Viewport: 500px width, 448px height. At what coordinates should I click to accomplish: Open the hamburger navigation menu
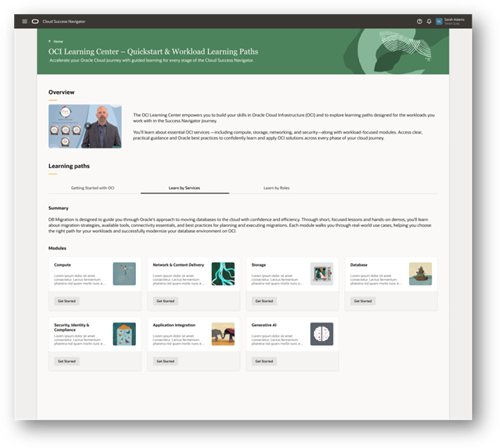25,22
